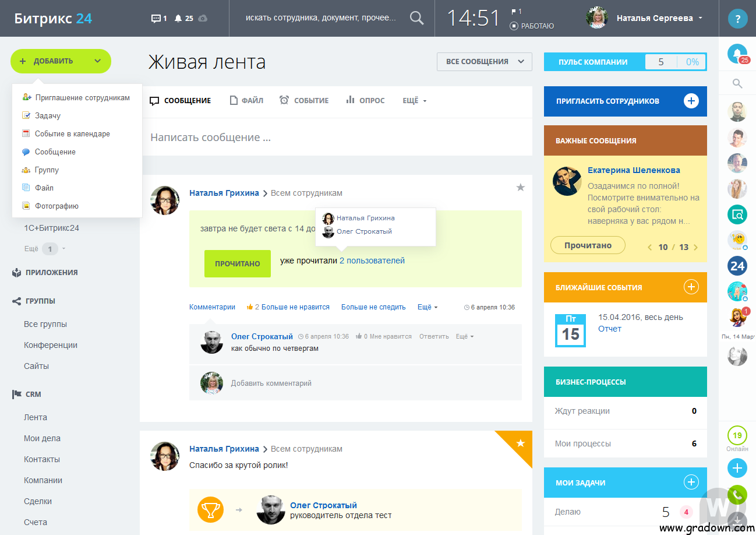
Task: Click Больше не следить link
Action: 373,307
